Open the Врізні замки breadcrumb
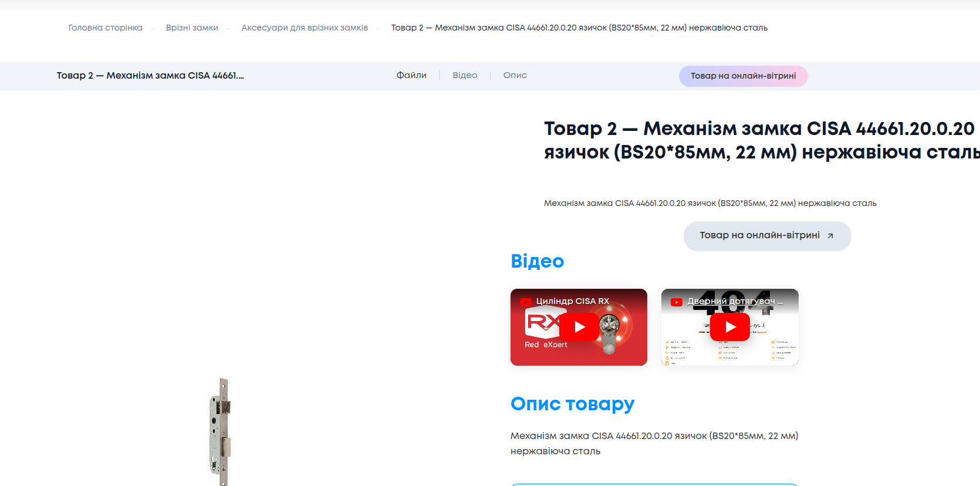The width and height of the screenshot is (980, 486). 192,28
